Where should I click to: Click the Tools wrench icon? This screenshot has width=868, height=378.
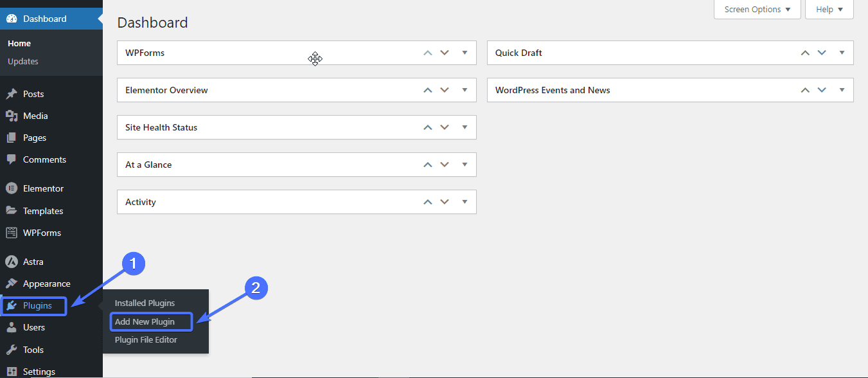(12, 350)
